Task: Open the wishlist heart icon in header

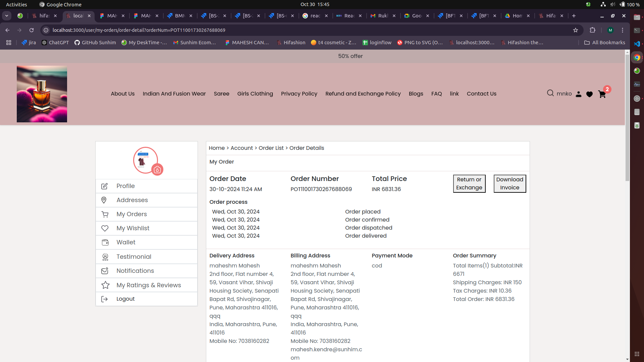Action: point(589,95)
